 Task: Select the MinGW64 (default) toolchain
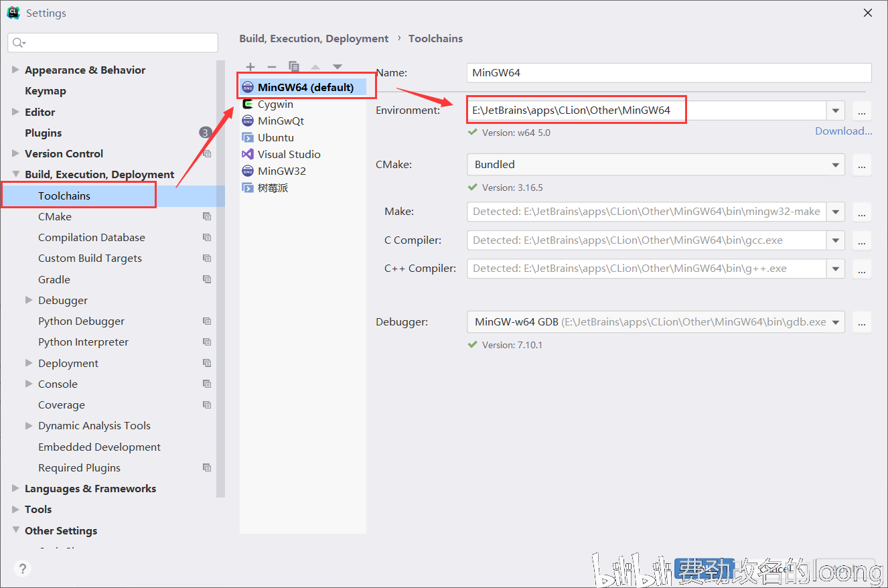303,87
